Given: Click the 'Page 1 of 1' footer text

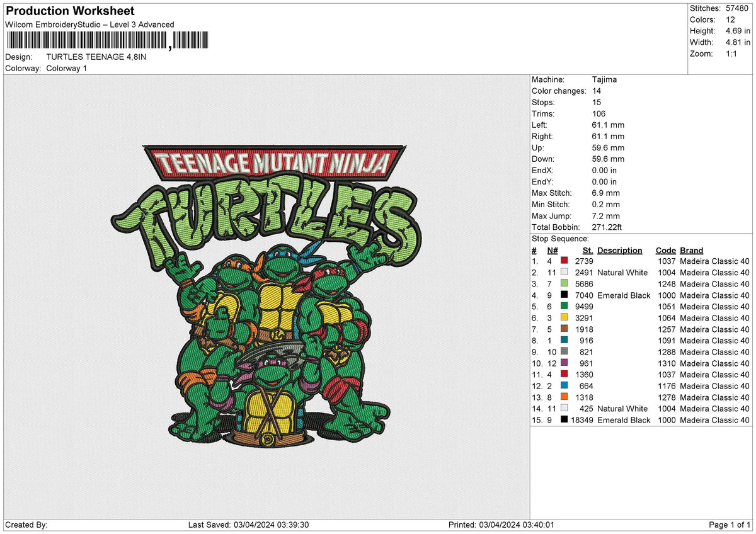Looking at the screenshot, I should (730, 525).
